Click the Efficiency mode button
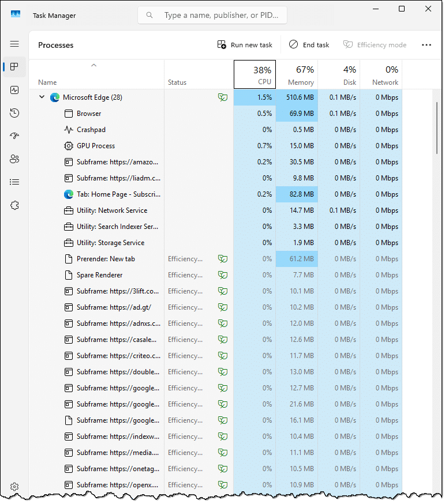Screen dimensions: 445x504 pyautogui.click(x=375, y=45)
